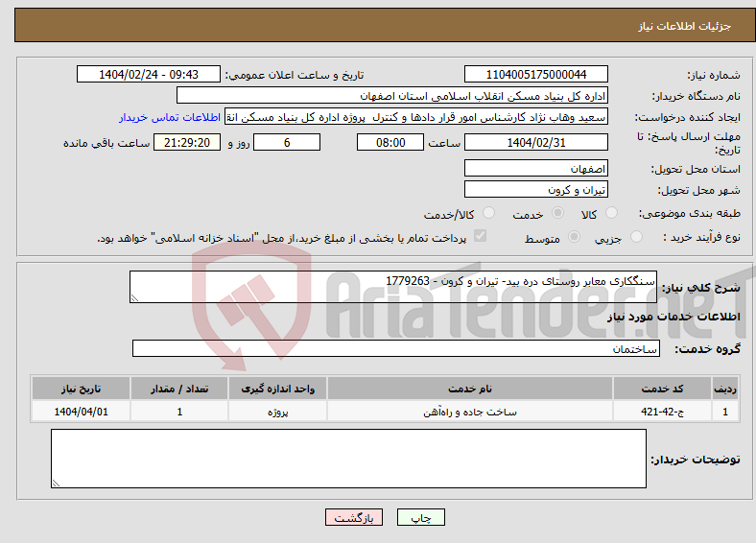Click the delivery city field تیران و کرون
The width and height of the screenshot is (756, 543).
(535, 189)
